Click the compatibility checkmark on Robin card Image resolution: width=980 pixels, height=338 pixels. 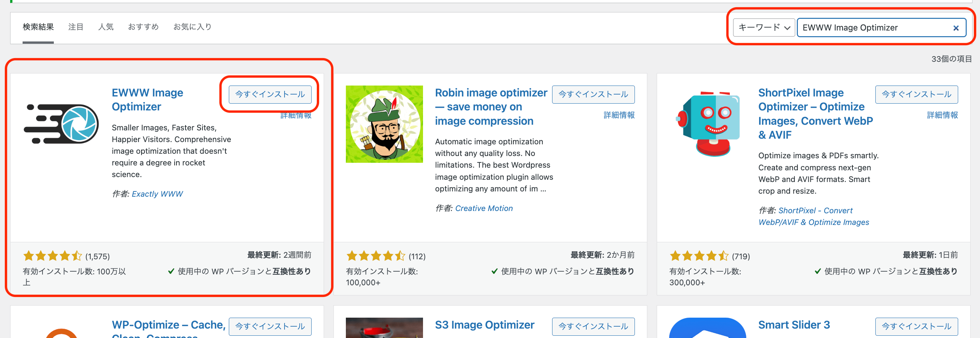[x=494, y=271]
